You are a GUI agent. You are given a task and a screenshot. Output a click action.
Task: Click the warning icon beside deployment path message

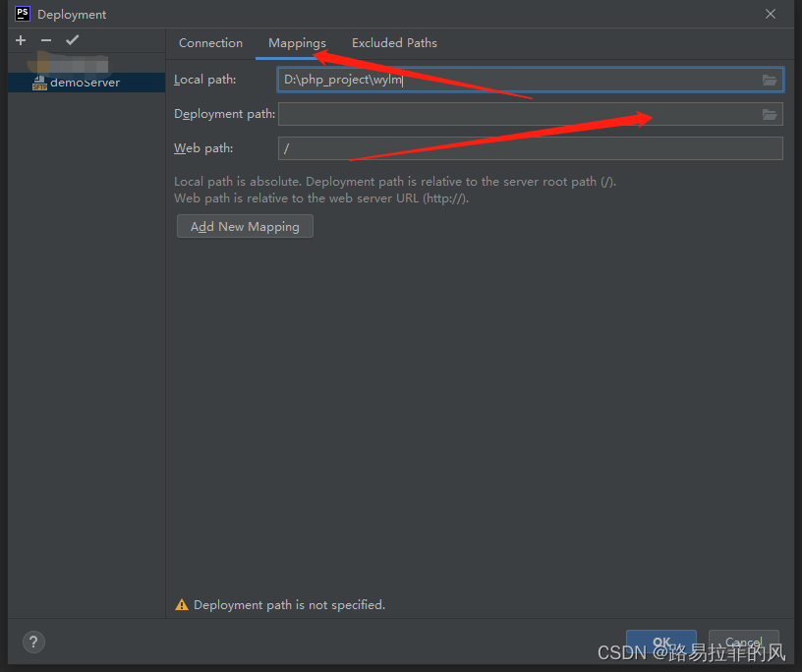click(182, 605)
